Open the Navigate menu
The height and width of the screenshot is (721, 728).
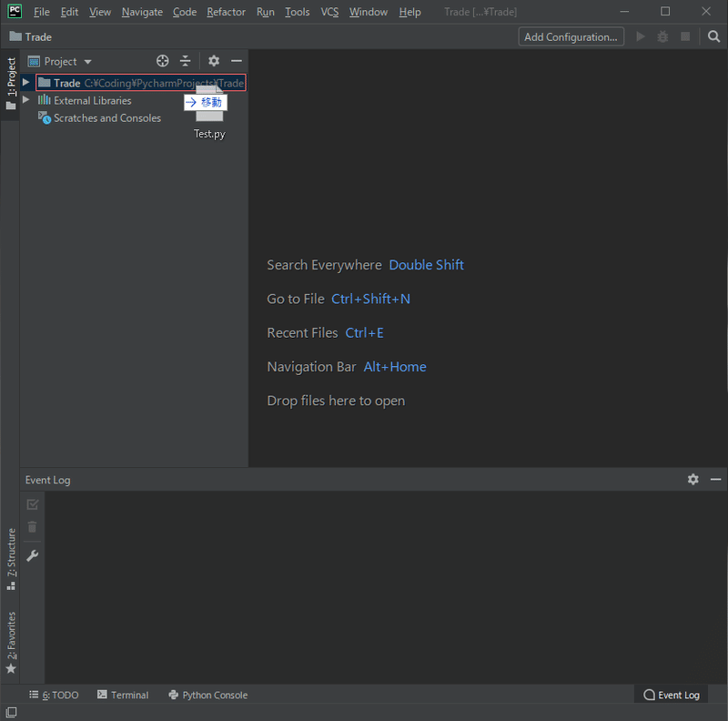pyautogui.click(x=142, y=12)
